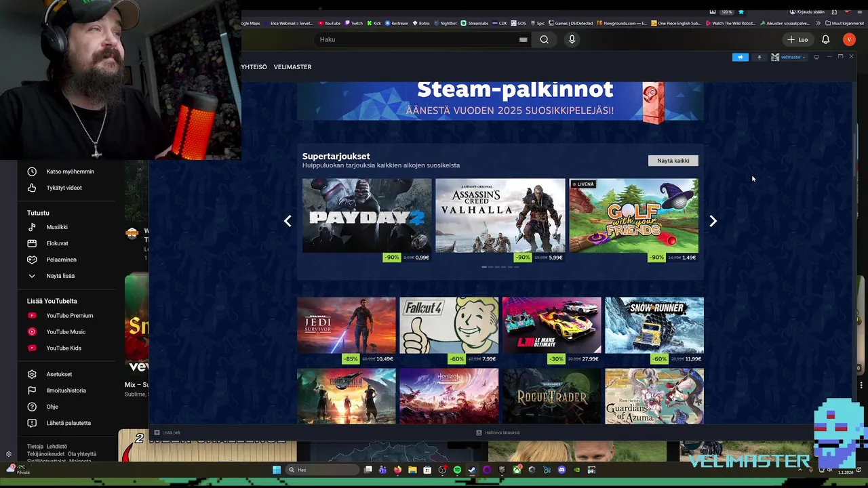Open Muut kirjanmerkit bookmarks folder
868x488 pixels.
(844, 23)
